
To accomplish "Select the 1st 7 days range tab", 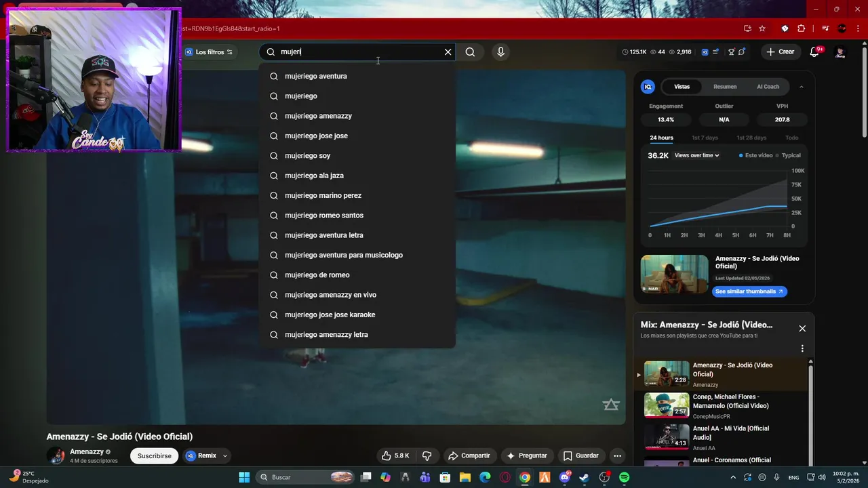I will click(705, 138).
